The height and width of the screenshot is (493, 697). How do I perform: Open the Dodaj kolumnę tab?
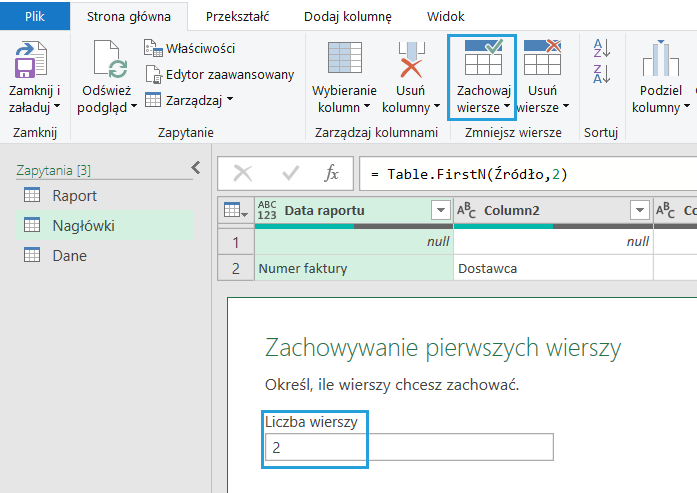tap(349, 16)
